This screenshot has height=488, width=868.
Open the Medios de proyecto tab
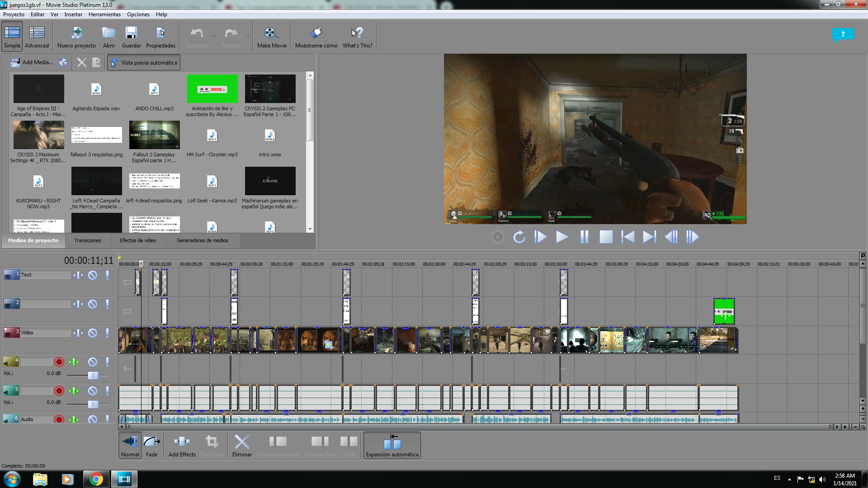[33, 240]
